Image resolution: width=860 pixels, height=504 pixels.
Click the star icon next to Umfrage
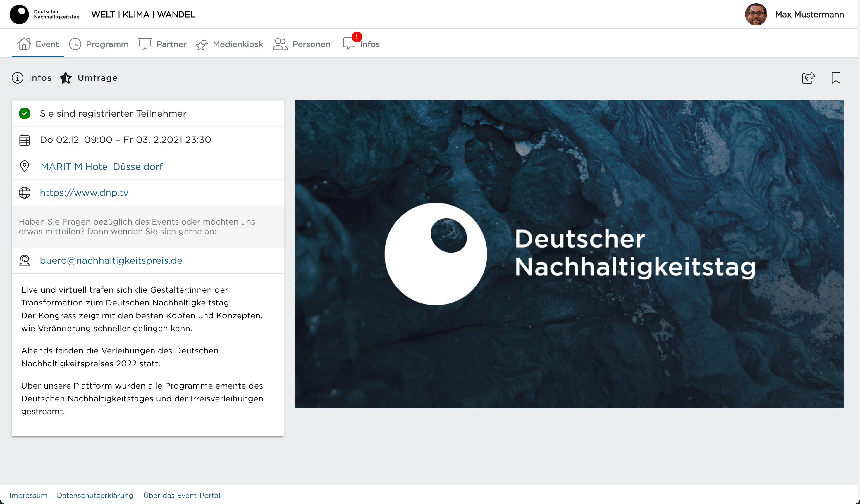pos(66,78)
